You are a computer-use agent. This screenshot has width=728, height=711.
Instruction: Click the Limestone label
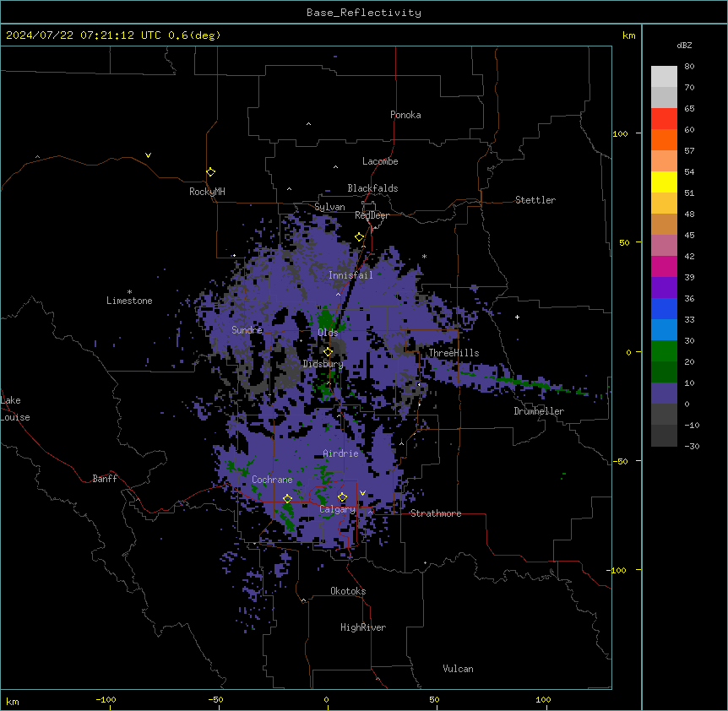129,301
